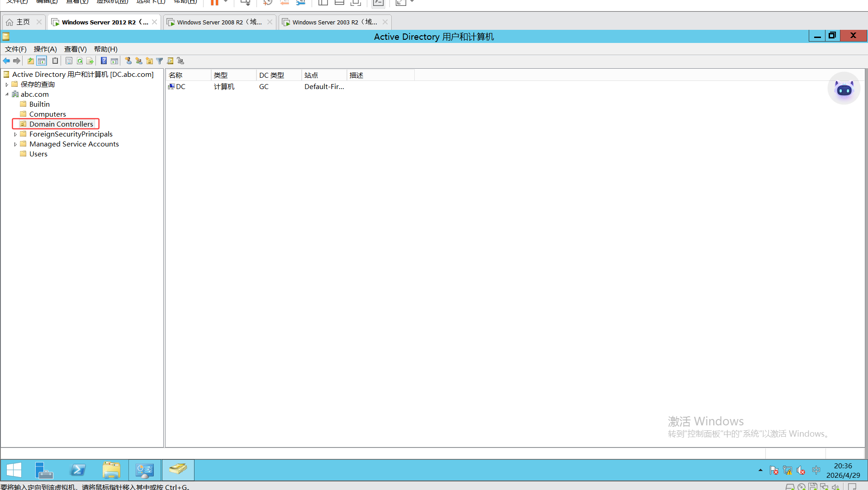Open PowerShell from the taskbar
This screenshot has width=868, height=490.
(78, 470)
